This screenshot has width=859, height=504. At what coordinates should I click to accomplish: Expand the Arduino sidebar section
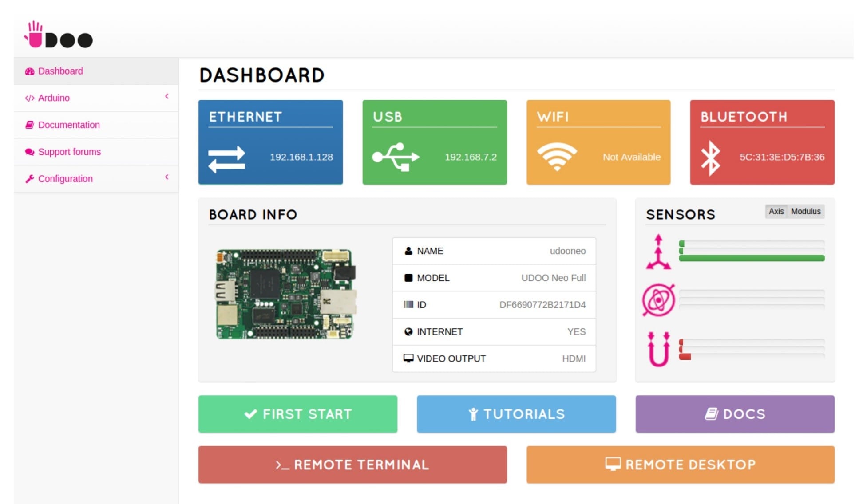(x=53, y=98)
